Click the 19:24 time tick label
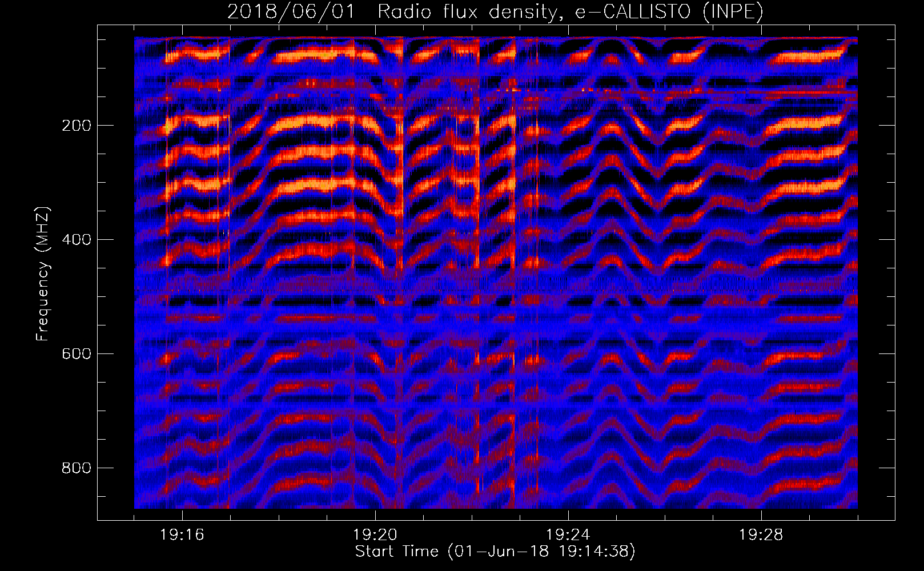Image resolution: width=924 pixels, height=571 pixels. point(568,535)
